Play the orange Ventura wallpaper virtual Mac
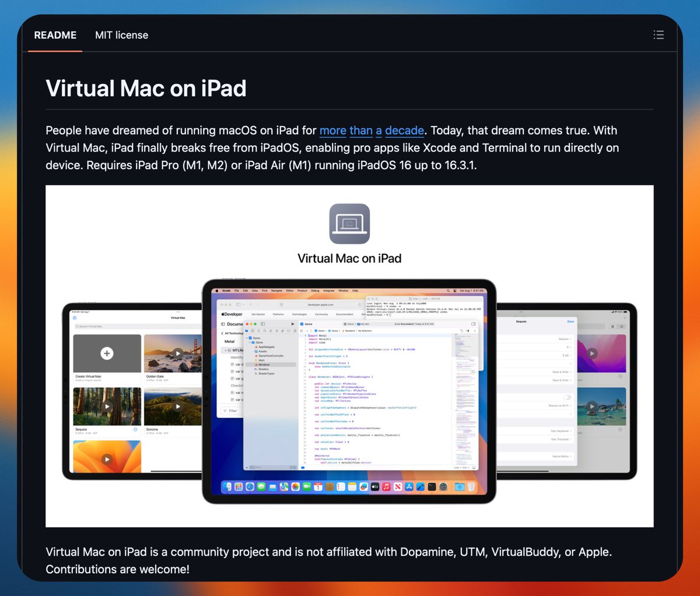Image resolution: width=700 pixels, height=596 pixels. (x=107, y=459)
